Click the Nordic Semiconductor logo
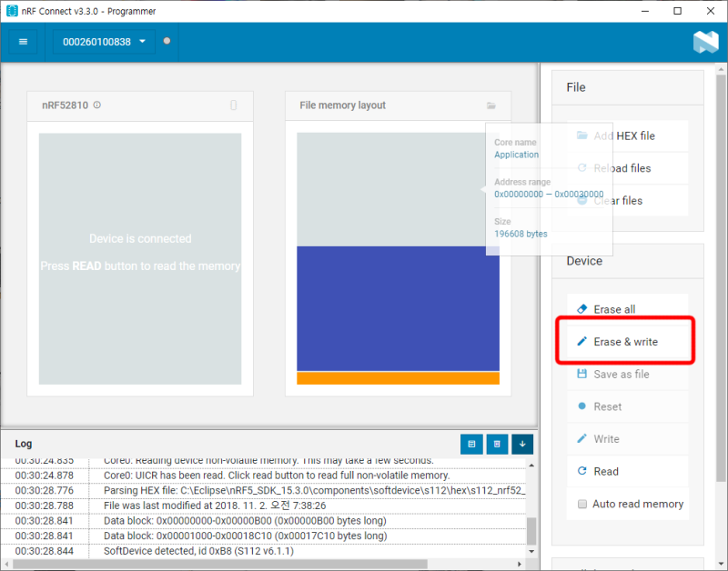 tap(705, 42)
